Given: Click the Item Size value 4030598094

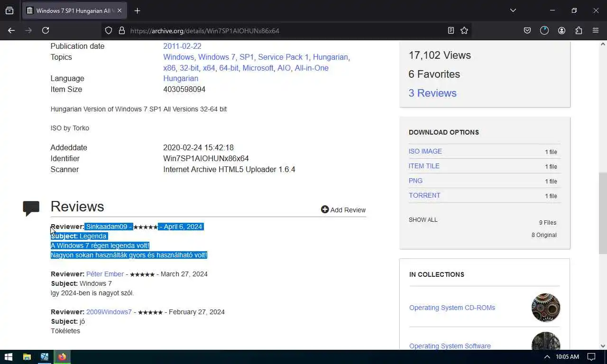Looking at the screenshot, I should [184, 89].
